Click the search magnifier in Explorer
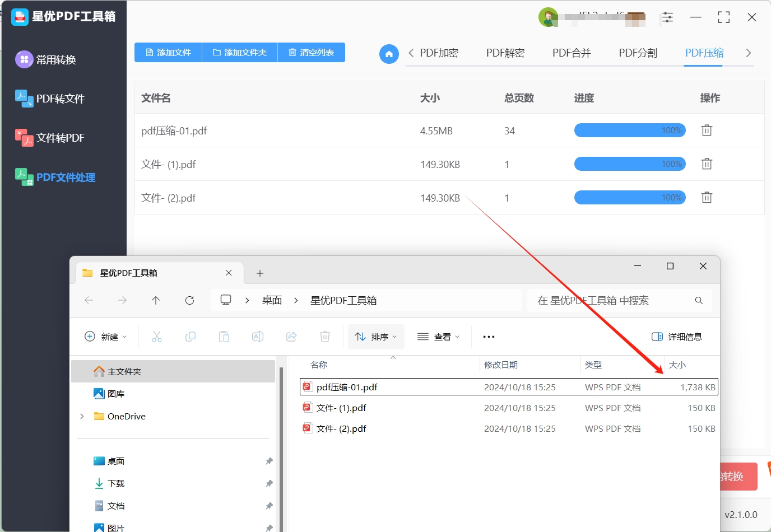This screenshot has width=771, height=532. (699, 301)
